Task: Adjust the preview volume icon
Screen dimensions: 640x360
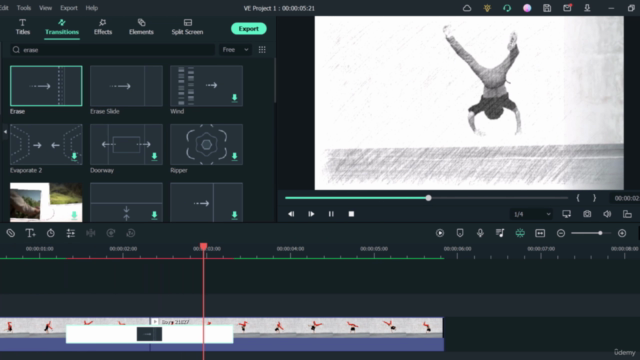Action: [x=607, y=214]
